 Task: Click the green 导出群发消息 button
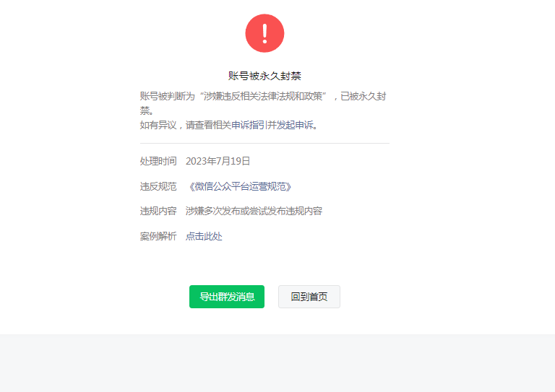pyautogui.click(x=227, y=297)
